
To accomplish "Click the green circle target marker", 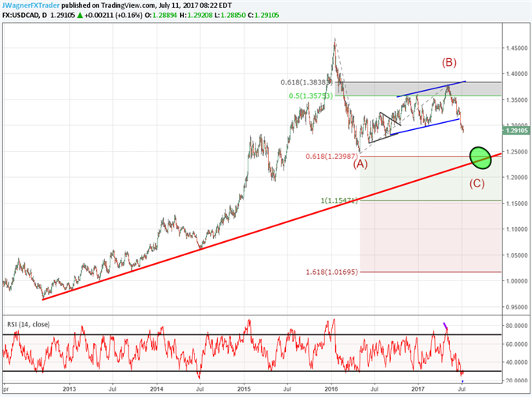I will pyautogui.click(x=480, y=157).
